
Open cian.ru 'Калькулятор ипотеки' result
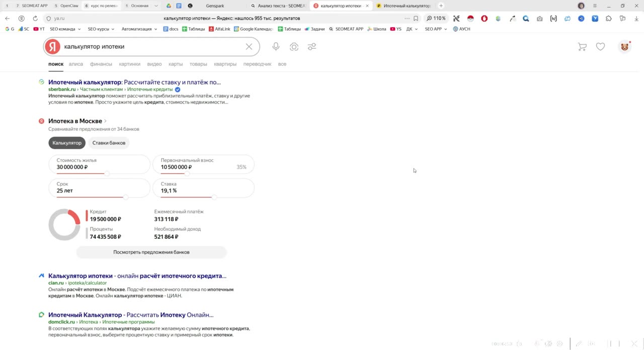(x=137, y=276)
